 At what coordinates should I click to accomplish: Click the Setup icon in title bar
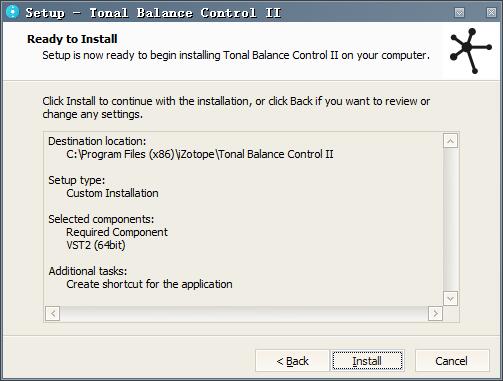13,12
